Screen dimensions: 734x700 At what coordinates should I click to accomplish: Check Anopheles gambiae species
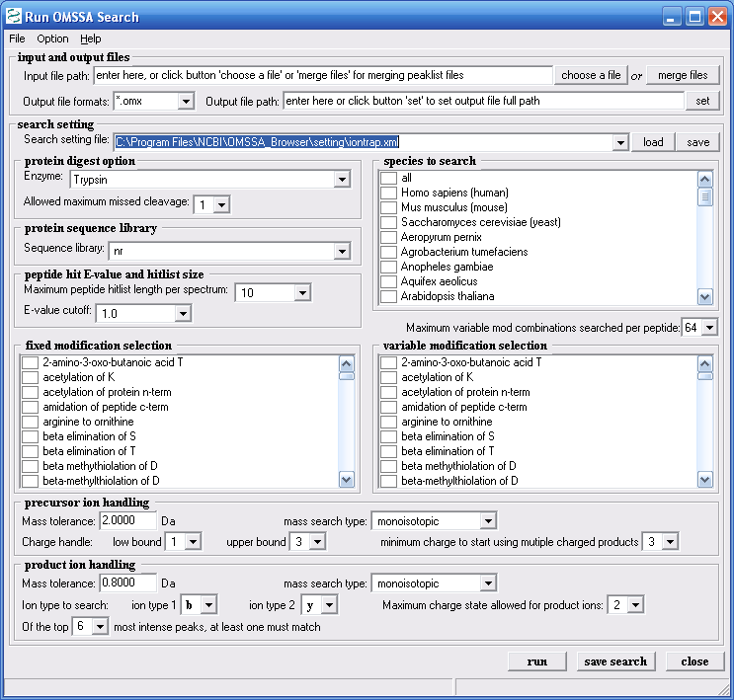click(x=388, y=268)
